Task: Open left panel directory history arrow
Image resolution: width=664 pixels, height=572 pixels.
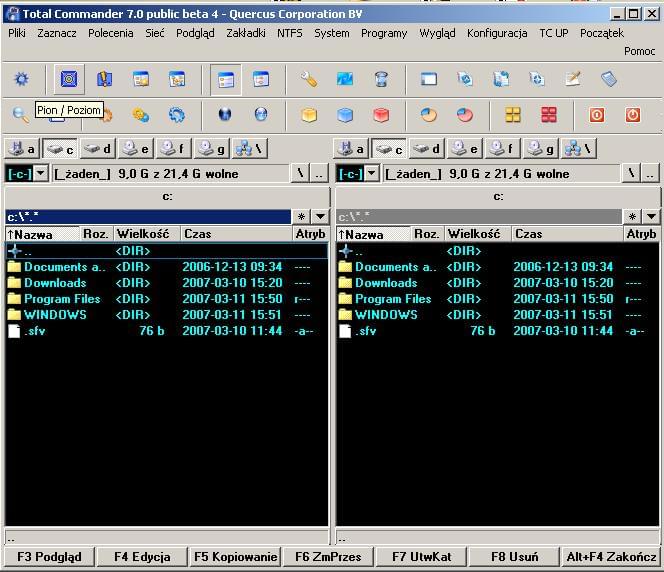Action: click(x=321, y=217)
